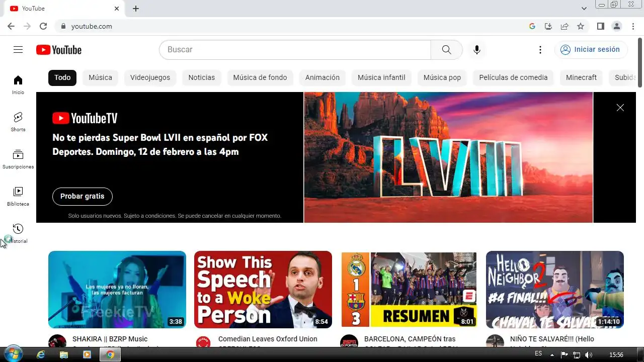The height and width of the screenshot is (362, 644).
Task: Open Chrome's three-dot menu
Action: tap(633, 26)
